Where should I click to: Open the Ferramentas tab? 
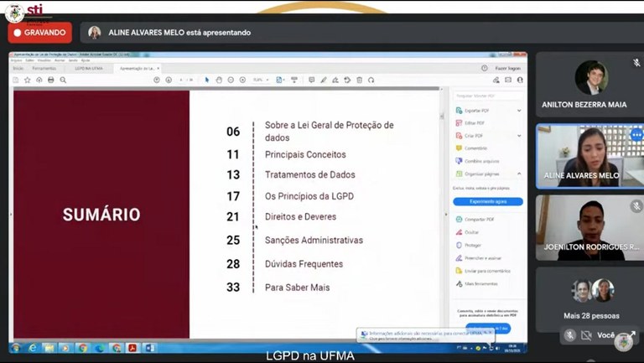click(44, 68)
